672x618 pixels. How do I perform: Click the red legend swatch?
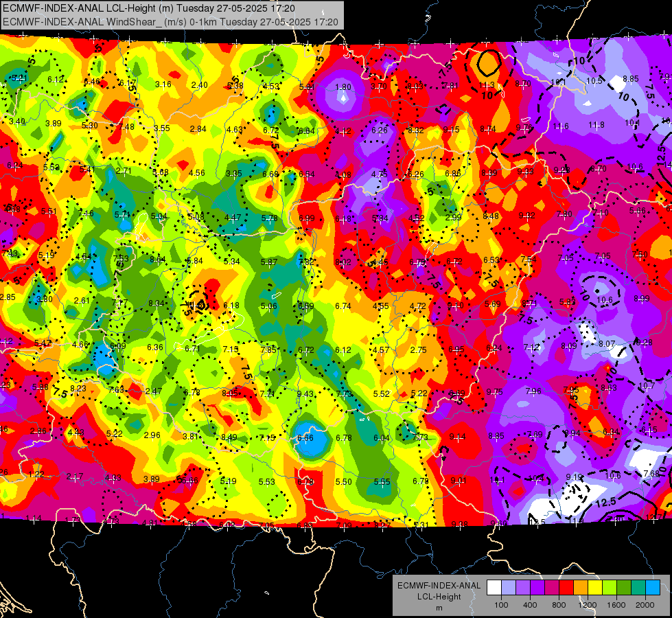[x=566, y=588]
